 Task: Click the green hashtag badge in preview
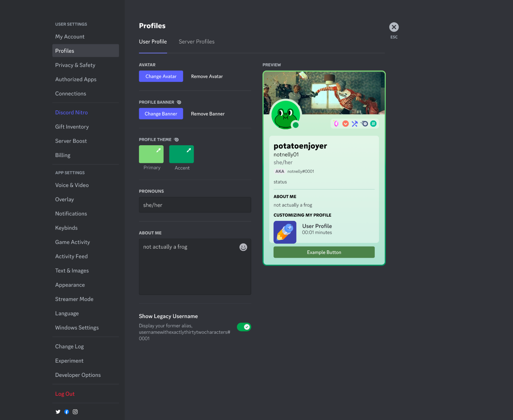point(373,123)
